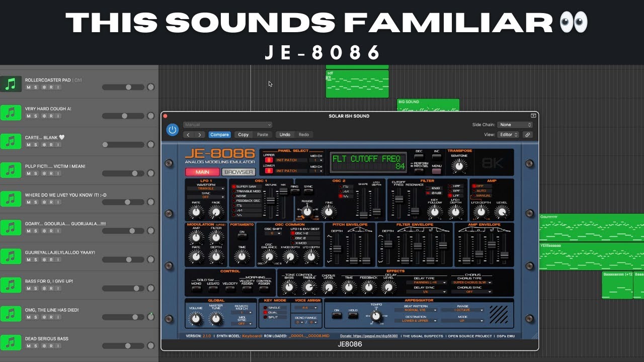Adjust the ROLLERCOASTER PAD volume slider
The height and width of the screenshot is (362, 644).
(123, 87)
